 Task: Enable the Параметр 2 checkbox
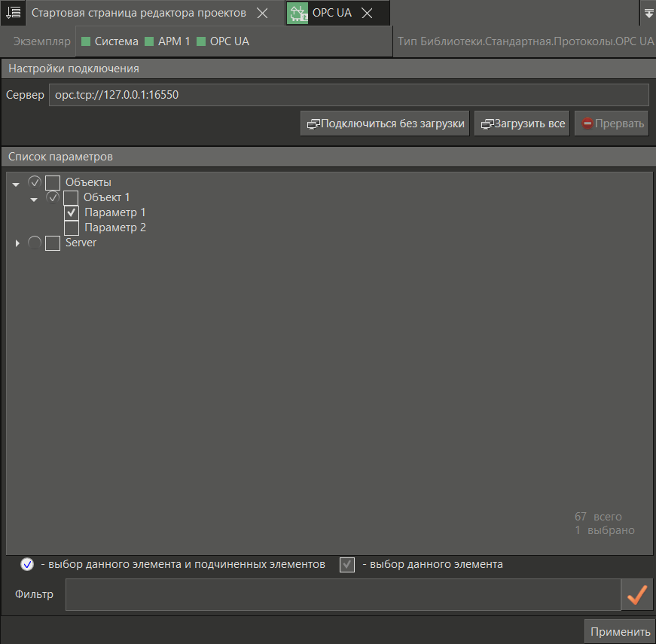72,227
